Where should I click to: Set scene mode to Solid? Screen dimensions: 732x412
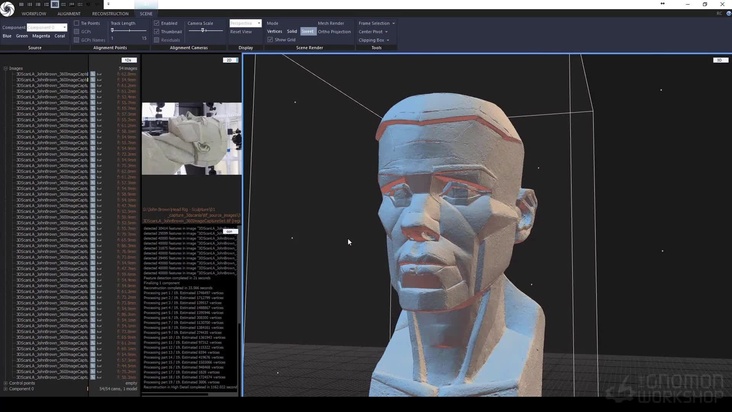pos(292,31)
